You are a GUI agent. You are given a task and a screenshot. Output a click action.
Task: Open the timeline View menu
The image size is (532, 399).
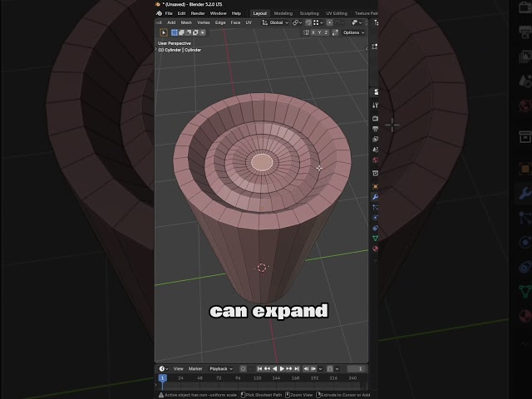[179, 369]
